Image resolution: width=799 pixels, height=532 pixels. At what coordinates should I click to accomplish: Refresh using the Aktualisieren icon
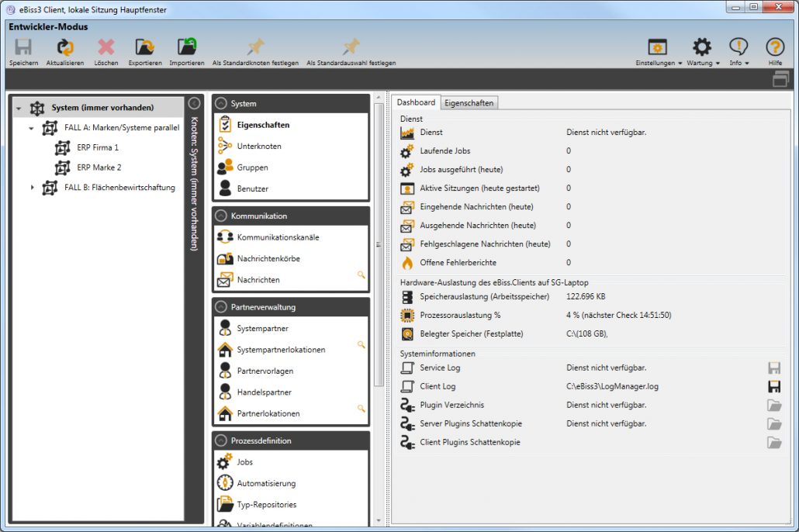(x=64, y=48)
